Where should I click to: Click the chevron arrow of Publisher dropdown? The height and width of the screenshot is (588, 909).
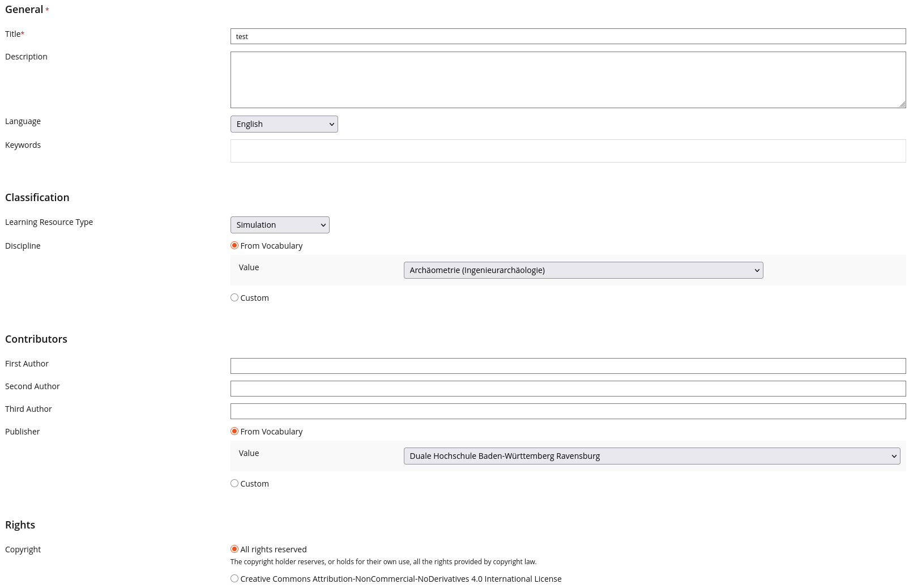(894, 457)
